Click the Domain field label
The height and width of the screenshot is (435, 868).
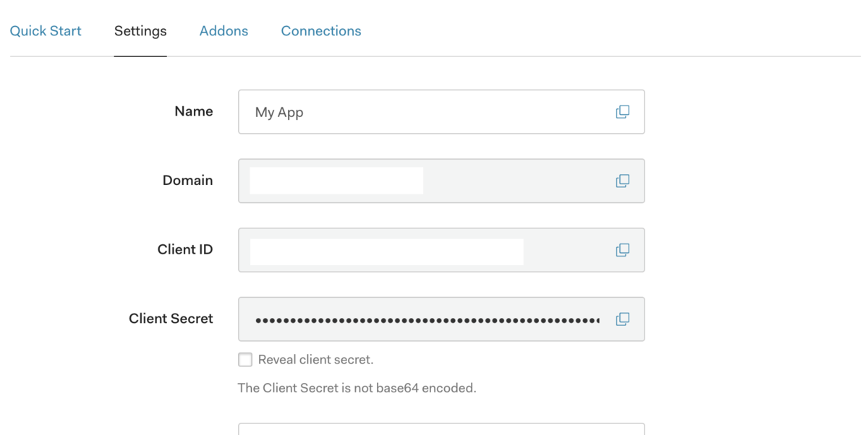pos(187,180)
